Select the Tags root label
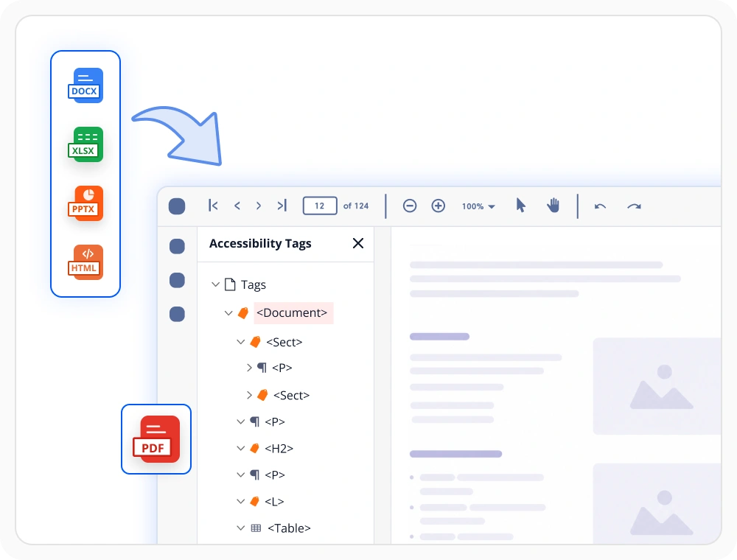 point(254,284)
